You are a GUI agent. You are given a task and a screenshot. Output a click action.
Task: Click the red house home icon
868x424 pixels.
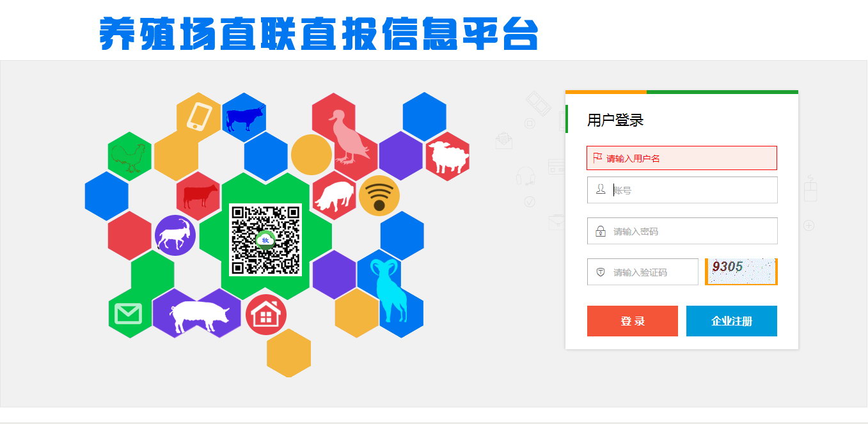click(266, 315)
